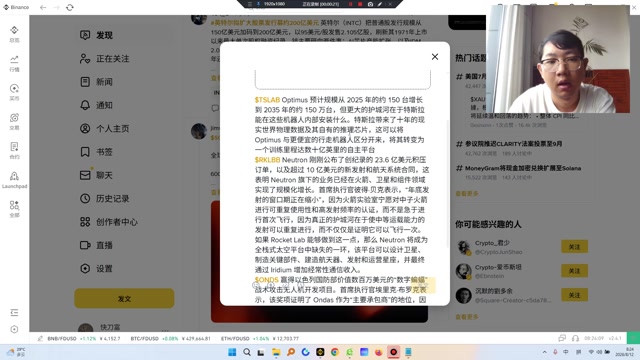Click the ETH/FDUSD ticker in status bar
Image resolution: width=640 pixels, height=360 pixels.
tap(260, 339)
